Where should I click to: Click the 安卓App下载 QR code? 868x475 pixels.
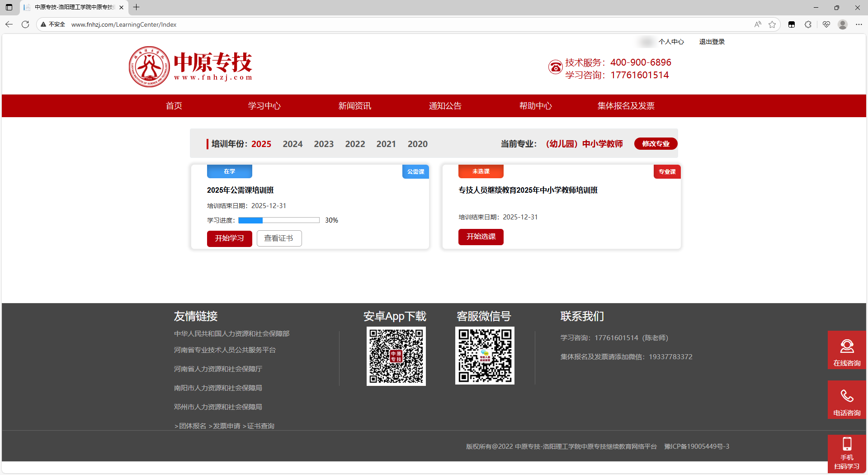tap(396, 356)
